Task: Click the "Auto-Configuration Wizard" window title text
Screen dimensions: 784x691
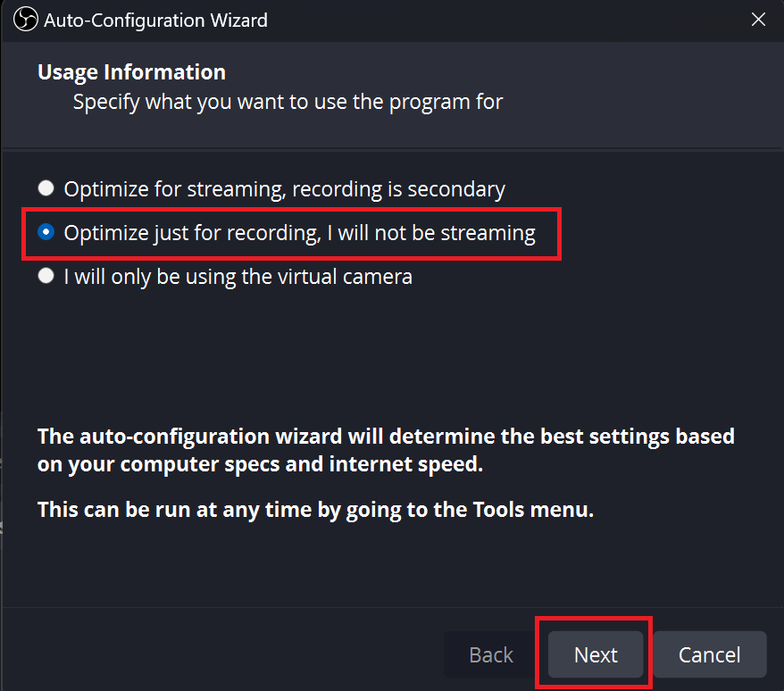Action: pyautogui.click(x=155, y=20)
